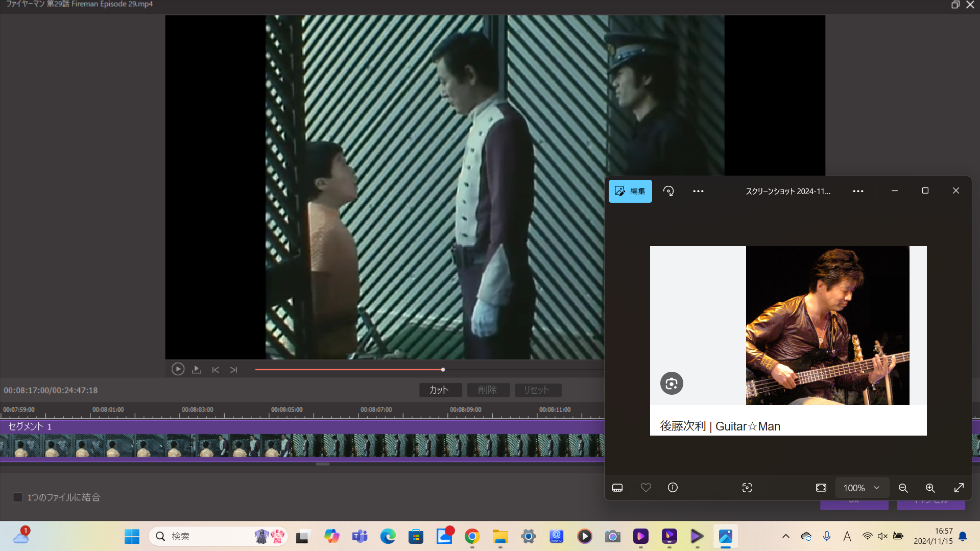
Task: Open the notification bell in system tray
Action: (963, 536)
